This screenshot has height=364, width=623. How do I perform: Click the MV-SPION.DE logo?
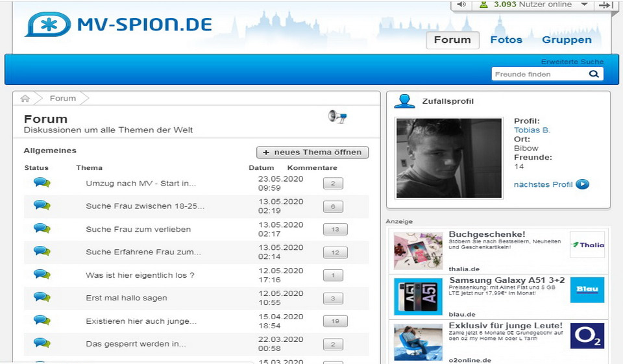pos(119,24)
